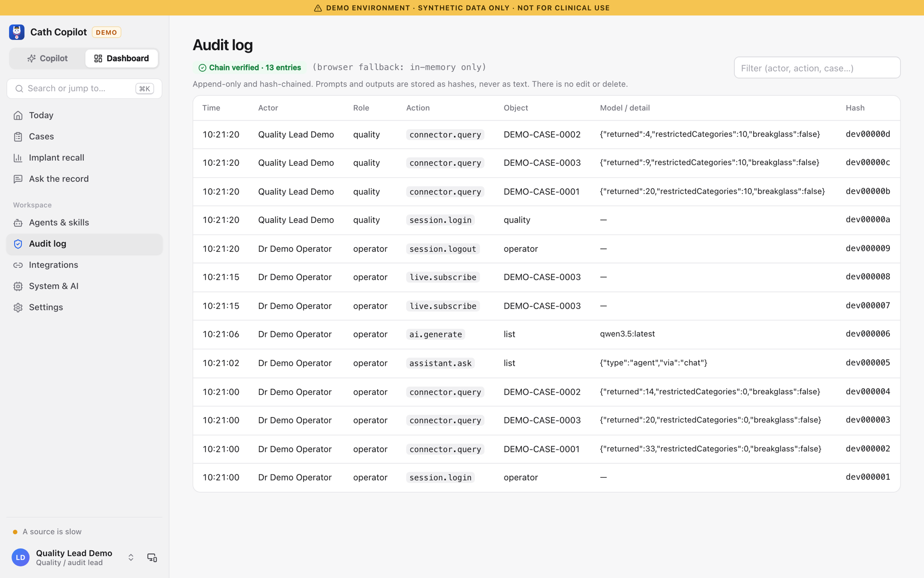Click the demo environment warning triangle icon
Screen dimensions: 924x578
pyautogui.click(x=318, y=8)
